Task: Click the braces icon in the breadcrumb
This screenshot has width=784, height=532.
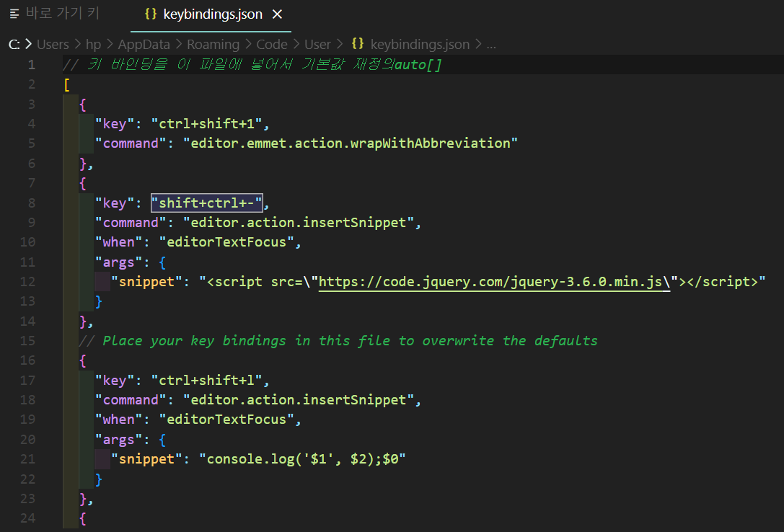Action: pos(358,43)
